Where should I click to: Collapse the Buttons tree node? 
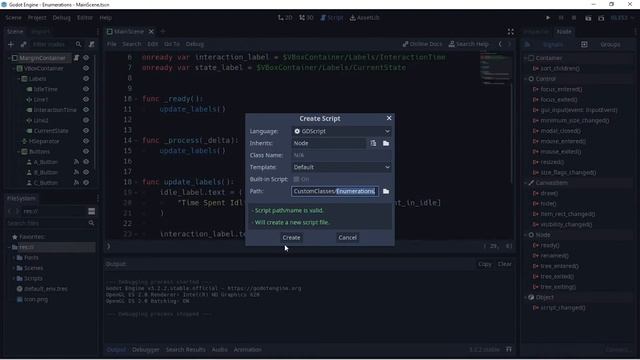coord(18,151)
